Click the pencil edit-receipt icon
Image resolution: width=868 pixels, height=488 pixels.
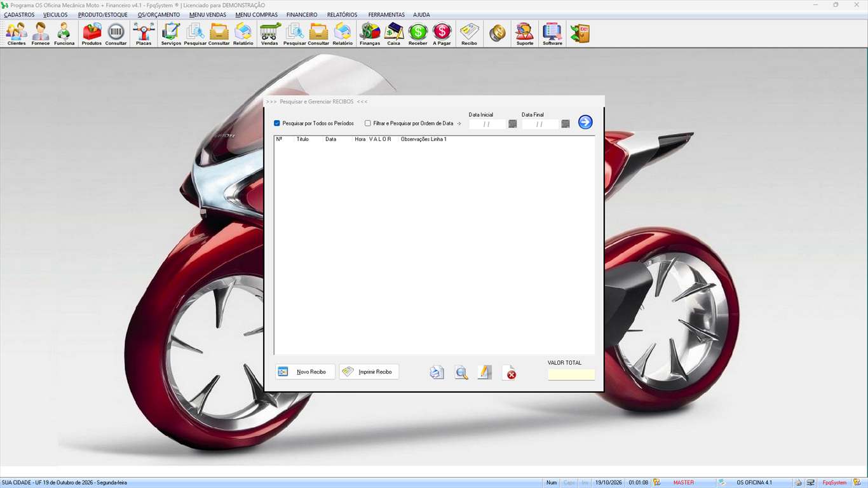pos(485,372)
